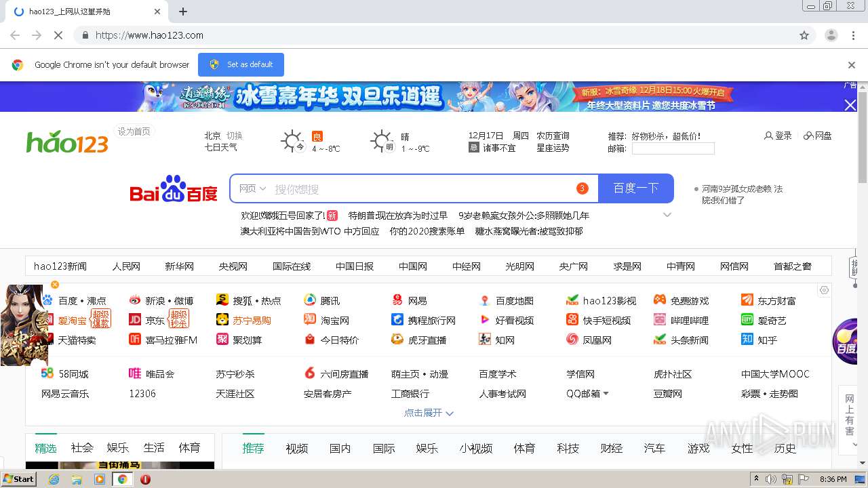Open the 登录 login link
The height and width of the screenshot is (488, 868).
coord(778,136)
